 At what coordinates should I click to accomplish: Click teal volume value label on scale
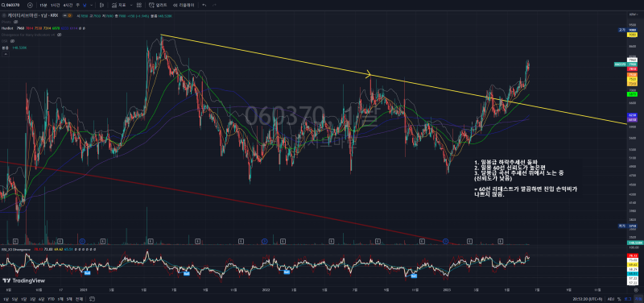click(x=635, y=243)
